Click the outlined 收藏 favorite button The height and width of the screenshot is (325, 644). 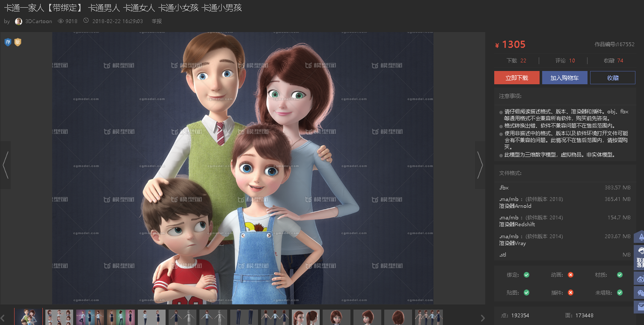click(x=613, y=78)
